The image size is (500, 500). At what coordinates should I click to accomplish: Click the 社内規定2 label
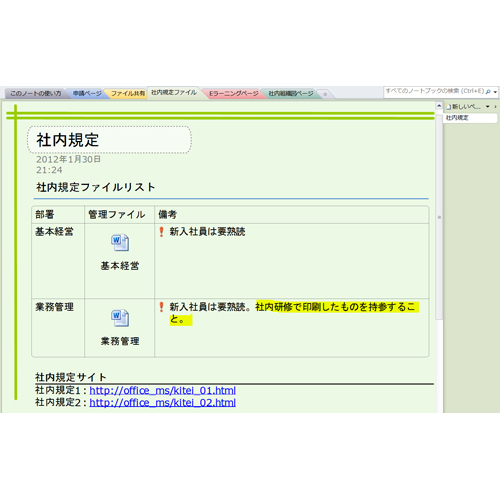click(58, 402)
